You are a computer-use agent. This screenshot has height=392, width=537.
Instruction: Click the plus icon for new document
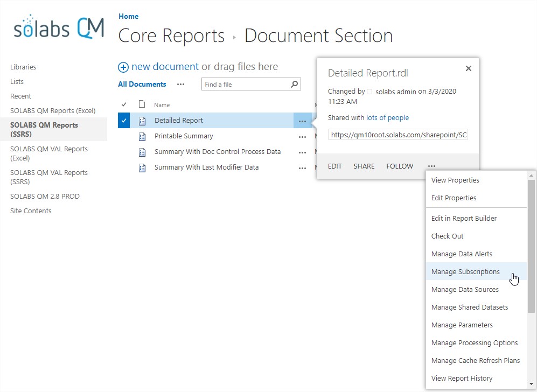tap(123, 67)
